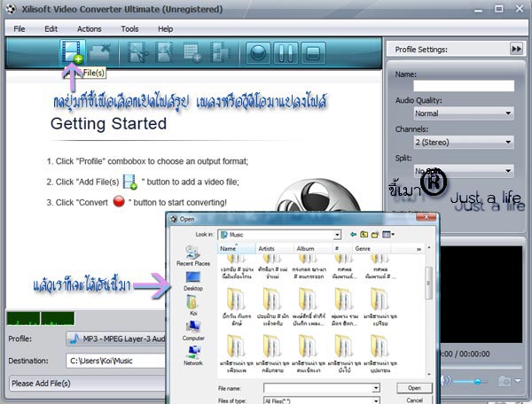The image size is (532, 404).
Task: Open the Clip tool with scissors icon
Action: tap(137, 52)
